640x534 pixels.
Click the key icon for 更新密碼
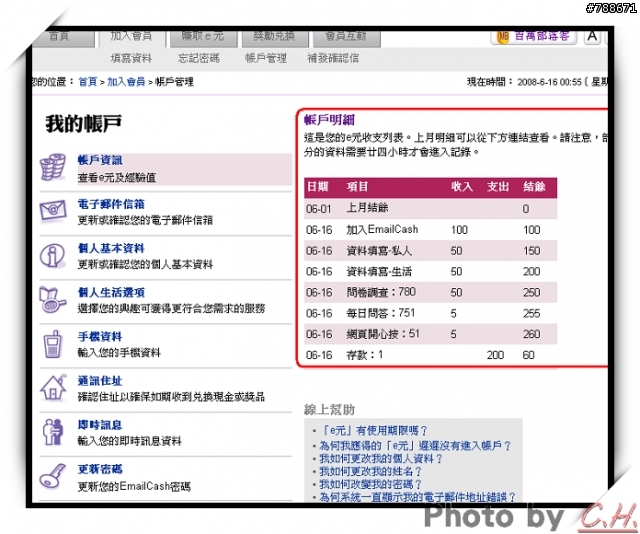click(x=53, y=476)
